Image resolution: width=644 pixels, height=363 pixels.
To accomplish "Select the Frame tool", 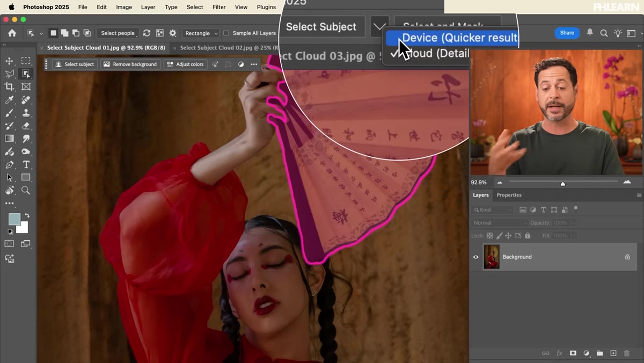I will tap(26, 86).
